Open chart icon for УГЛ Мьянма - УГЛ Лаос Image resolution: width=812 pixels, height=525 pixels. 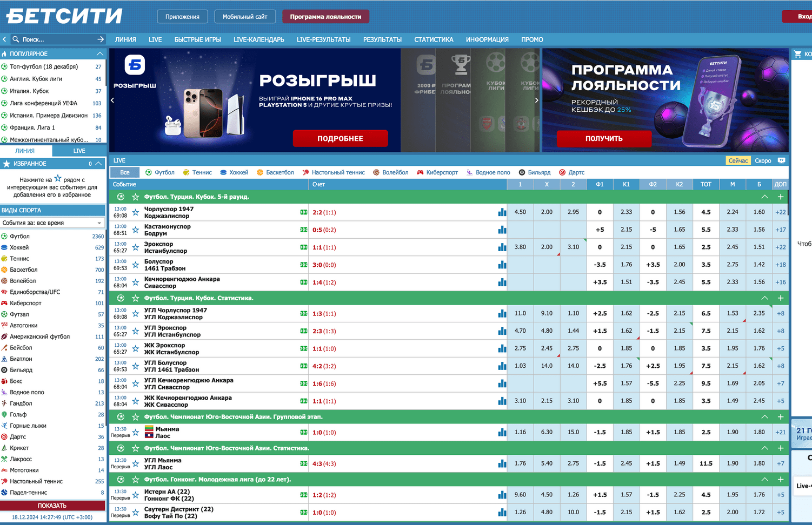pos(502,463)
